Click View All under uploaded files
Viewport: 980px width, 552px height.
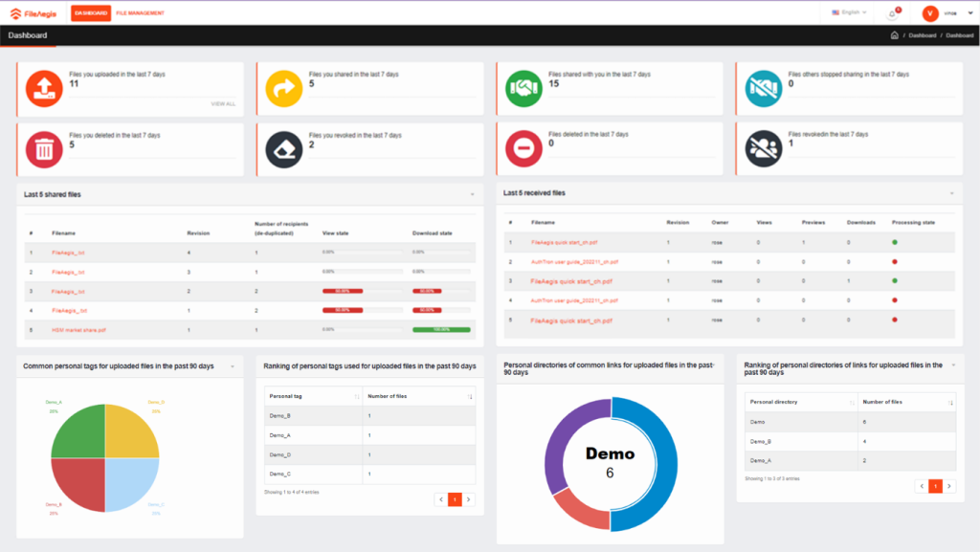point(223,103)
